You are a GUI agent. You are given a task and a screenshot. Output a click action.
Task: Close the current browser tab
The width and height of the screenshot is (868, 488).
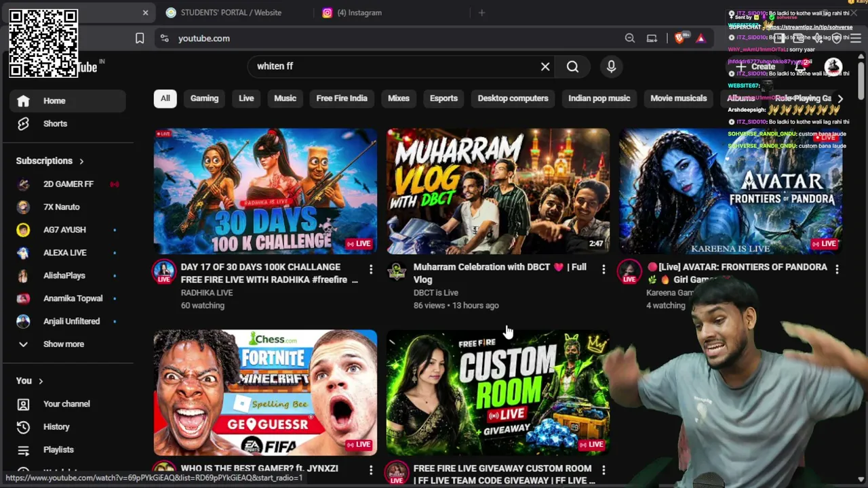point(145,12)
